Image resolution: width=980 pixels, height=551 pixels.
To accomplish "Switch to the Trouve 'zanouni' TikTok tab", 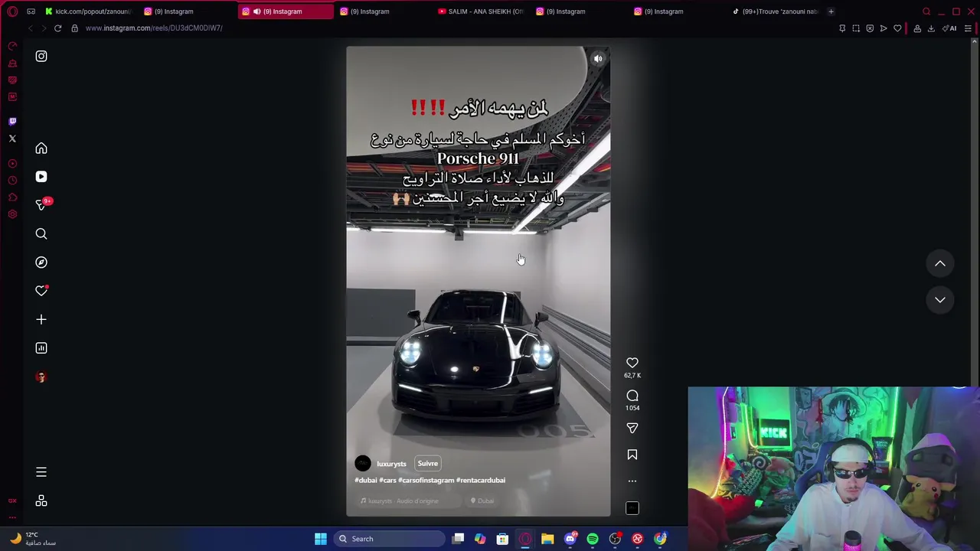I will [775, 11].
